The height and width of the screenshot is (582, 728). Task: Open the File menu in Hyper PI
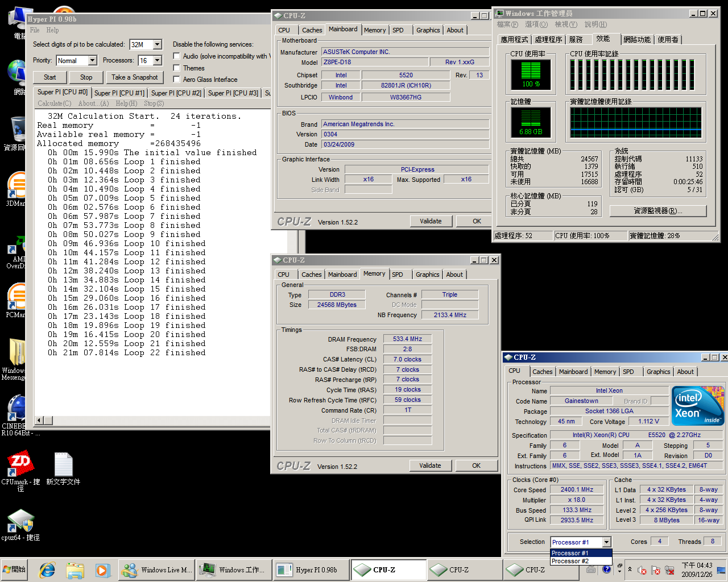pos(35,30)
